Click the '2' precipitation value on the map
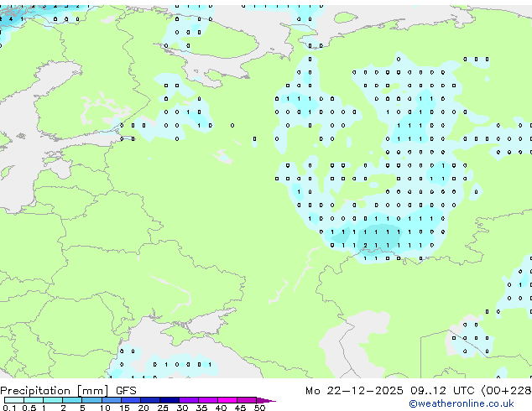Viewport: 532px width, 411px height. (365, 245)
